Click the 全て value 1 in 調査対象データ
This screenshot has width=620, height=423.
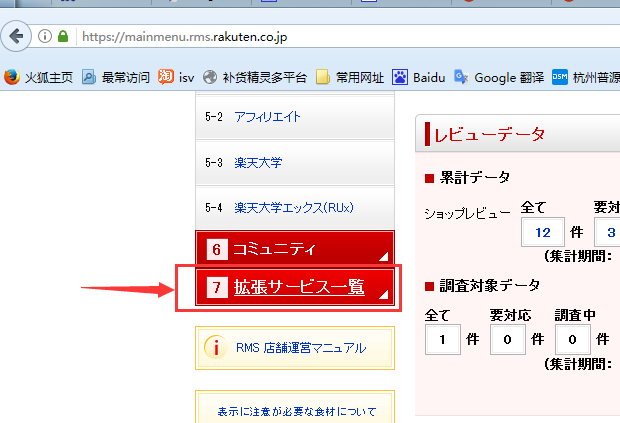click(442, 339)
